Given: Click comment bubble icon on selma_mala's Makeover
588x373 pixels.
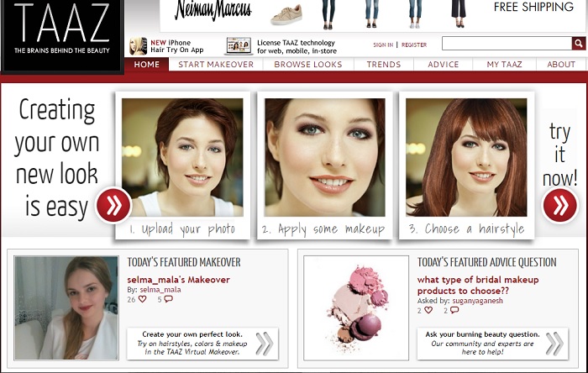Looking at the screenshot, I should pyautogui.click(x=168, y=299).
